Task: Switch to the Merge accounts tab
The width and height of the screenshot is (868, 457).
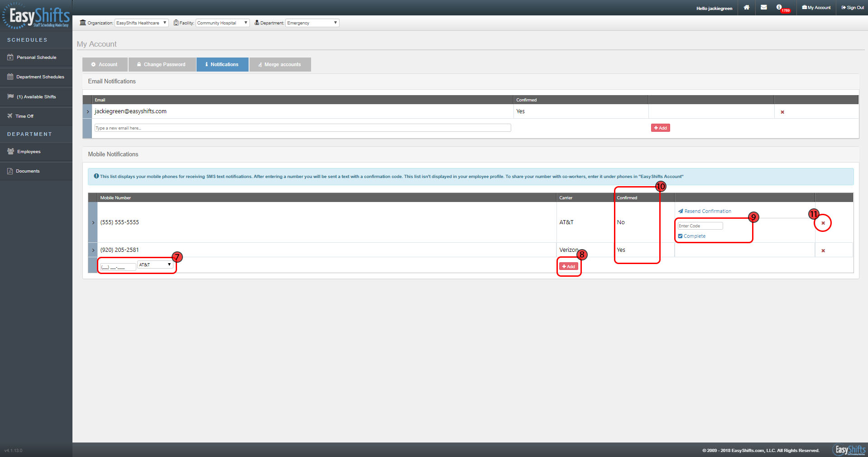Action: tap(280, 64)
